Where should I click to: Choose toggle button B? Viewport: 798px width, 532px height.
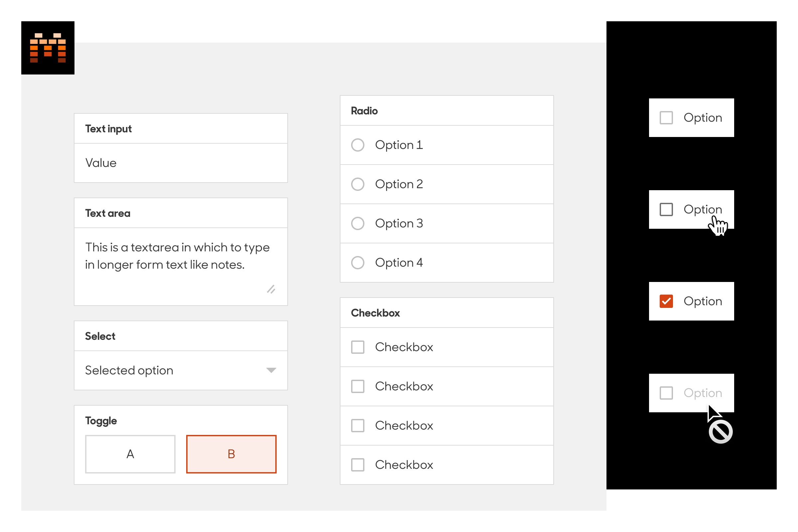coord(231,454)
